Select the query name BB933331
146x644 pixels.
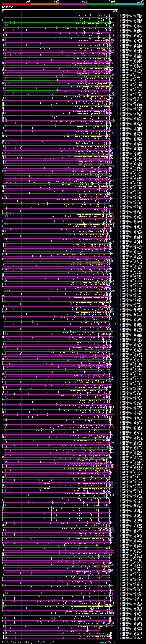pos(8,8)
